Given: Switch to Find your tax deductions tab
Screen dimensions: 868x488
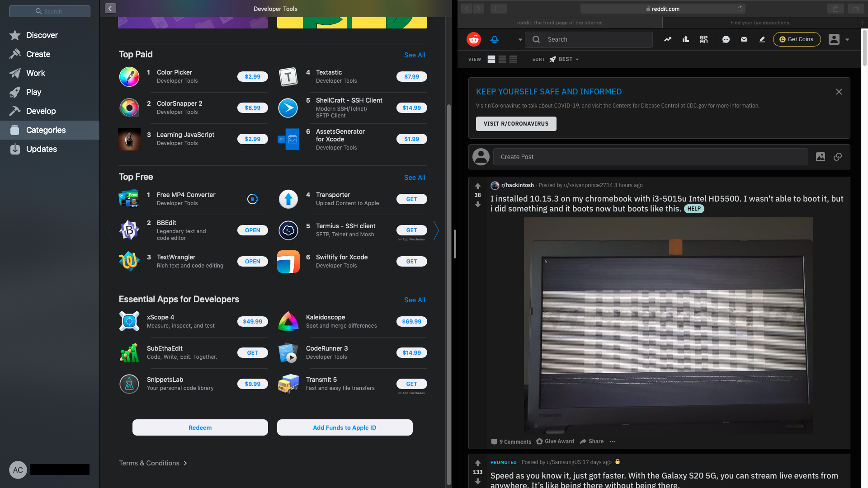Looking at the screenshot, I should click(x=759, y=23).
